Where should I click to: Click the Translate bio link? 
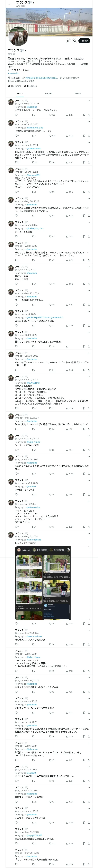(14, 73)
